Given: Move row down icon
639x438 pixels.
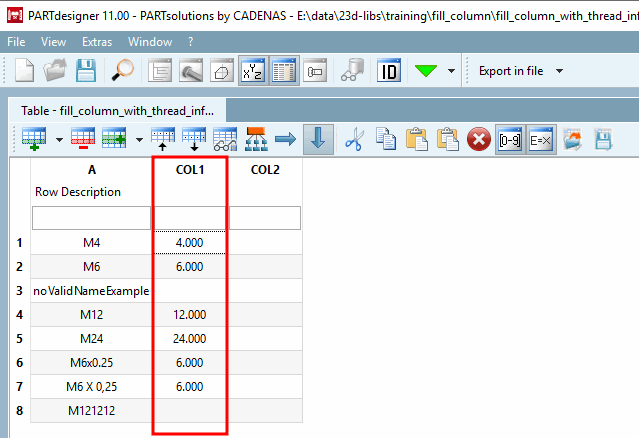Looking at the screenshot, I should (194, 140).
